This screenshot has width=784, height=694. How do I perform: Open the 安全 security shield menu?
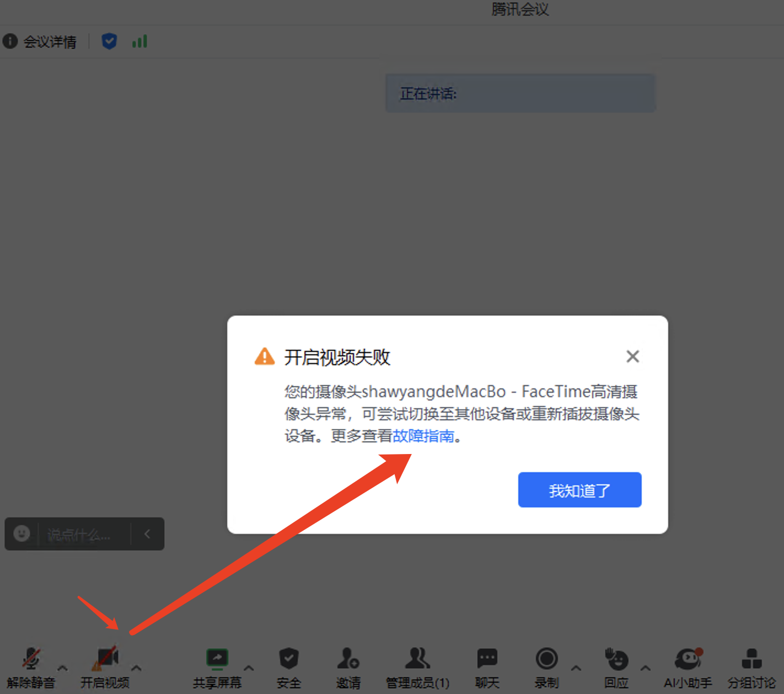[289, 668]
